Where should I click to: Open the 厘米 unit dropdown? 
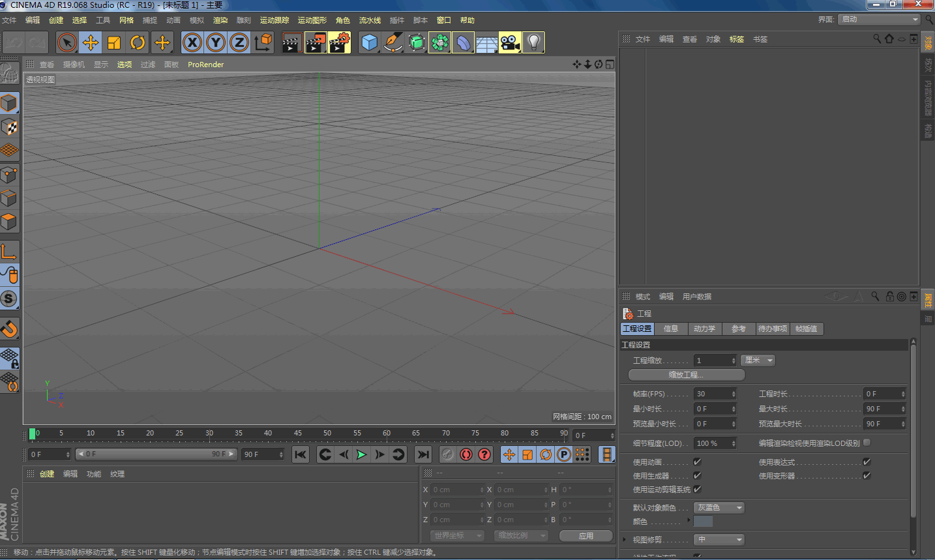758,361
